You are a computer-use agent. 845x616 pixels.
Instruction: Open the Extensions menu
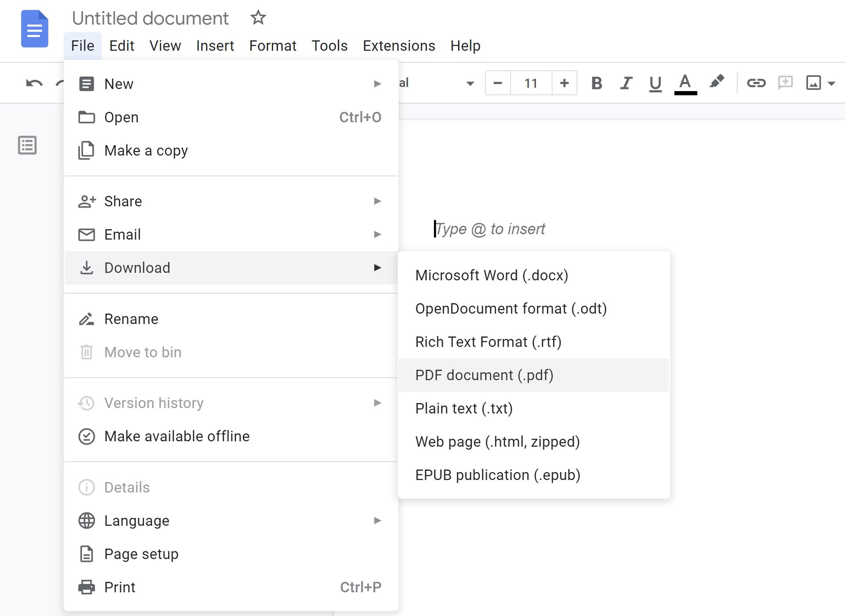(x=399, y=46)
